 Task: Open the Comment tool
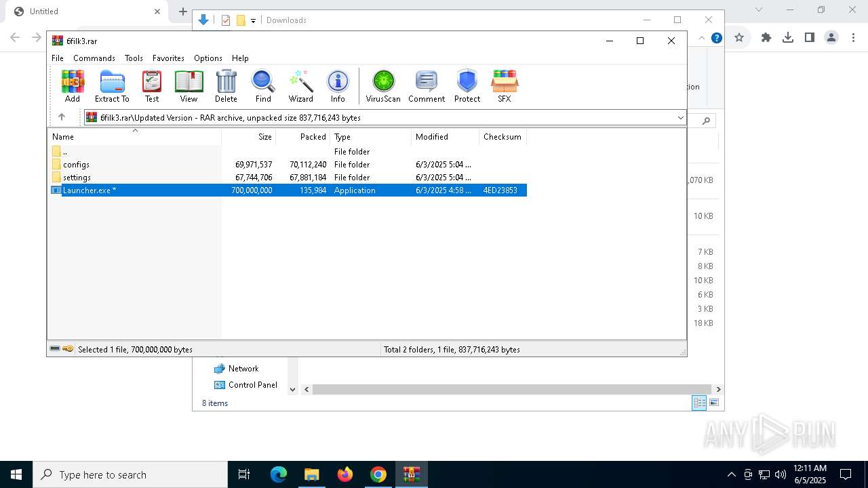tap(427, 86)
